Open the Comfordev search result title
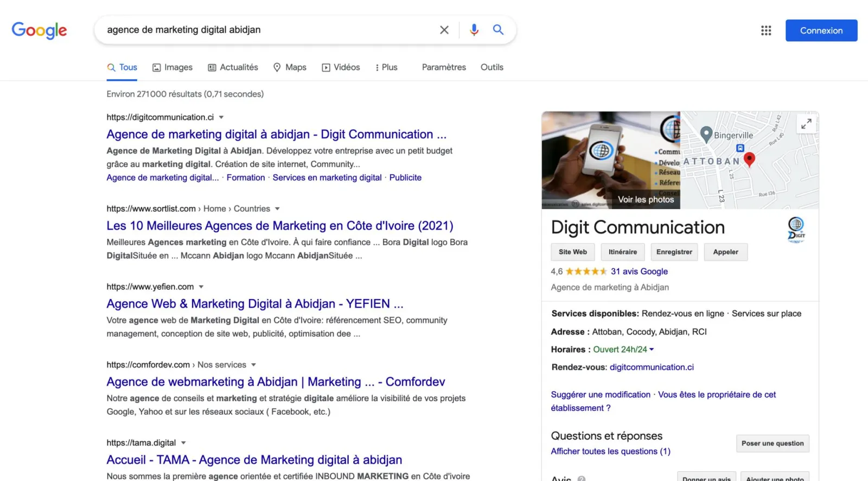The width and height of the screenshot is (868, 481). pyautogui.click(x=276, y=382)
